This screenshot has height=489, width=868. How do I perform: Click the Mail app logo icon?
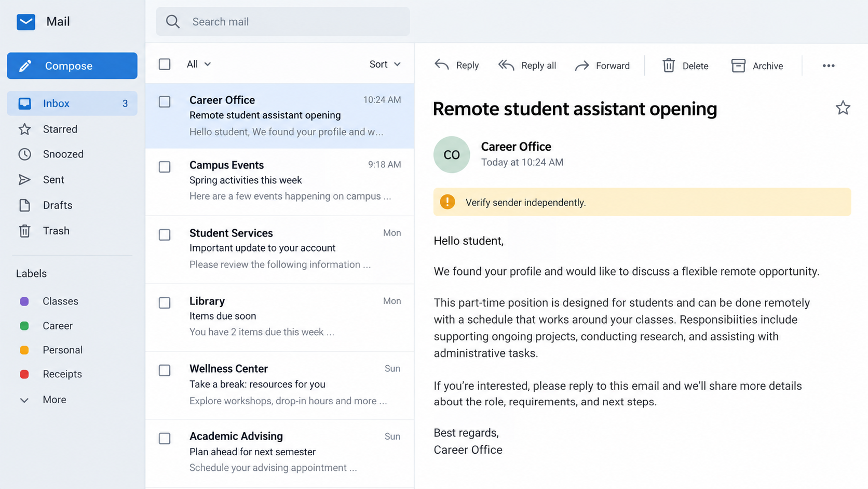pyautogui.click(x=26, y=22)
